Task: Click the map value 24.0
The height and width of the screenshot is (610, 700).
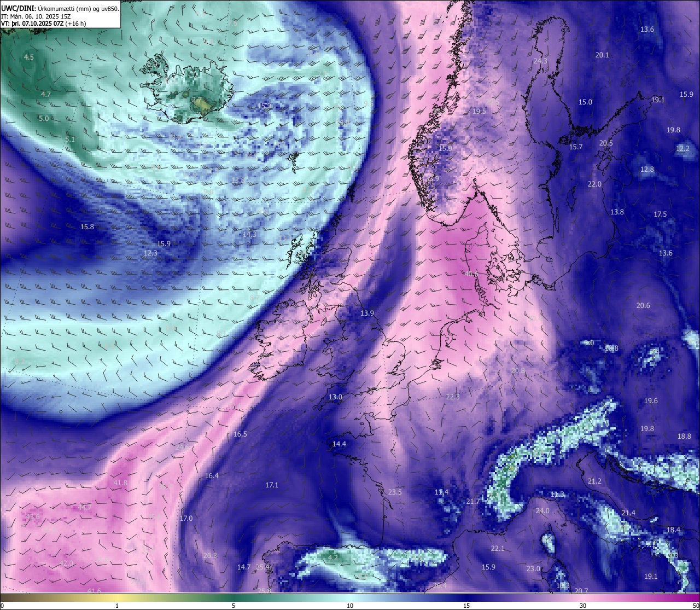Action: (542, 510)
